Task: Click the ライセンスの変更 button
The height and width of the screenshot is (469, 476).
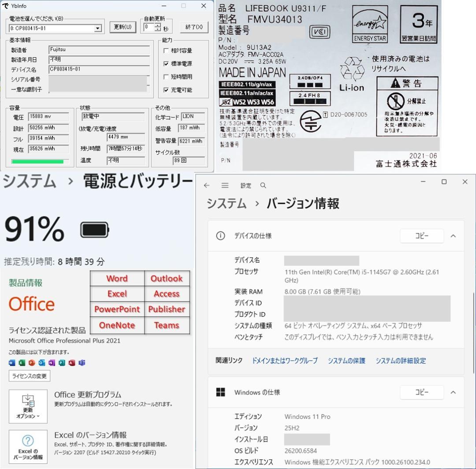Action: tap(30, 376)
